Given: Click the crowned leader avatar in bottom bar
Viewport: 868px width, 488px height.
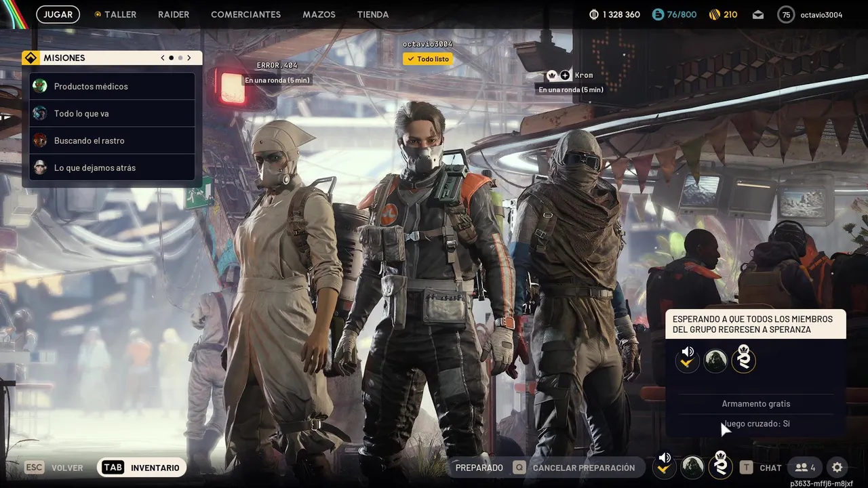Looking at the screenshot, I should [720, 466].
